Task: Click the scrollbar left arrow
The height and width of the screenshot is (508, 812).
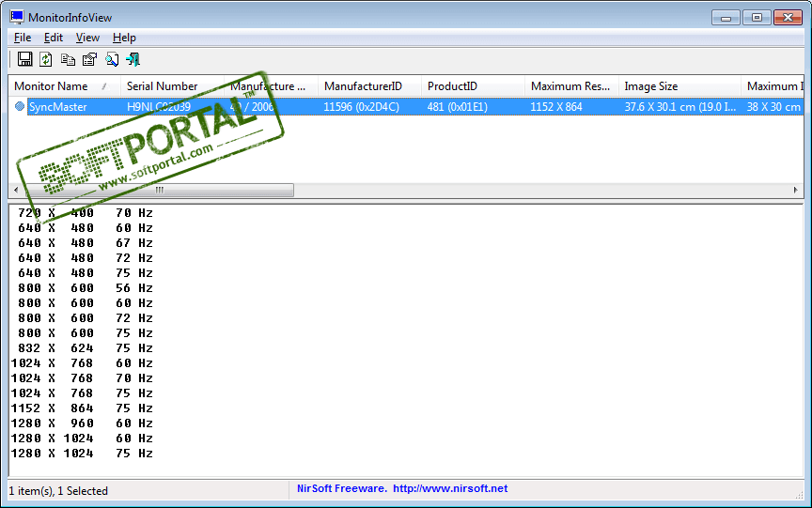Action: [16, 190]
